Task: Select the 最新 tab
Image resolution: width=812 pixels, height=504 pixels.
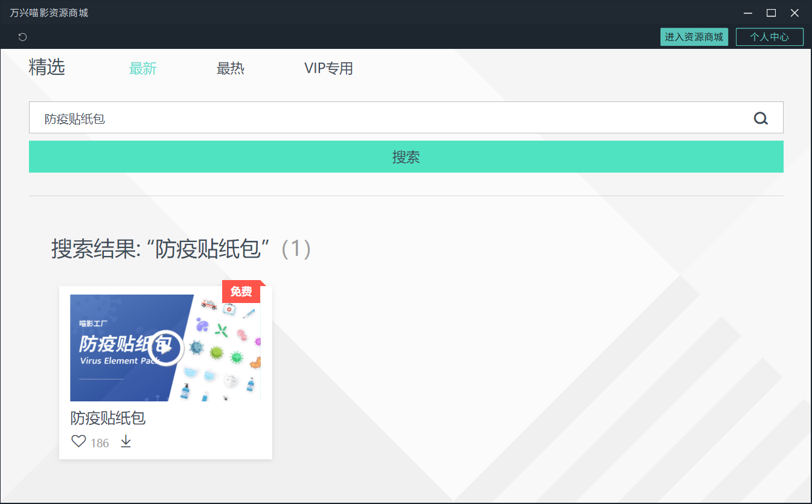Action: pos(143,68)
